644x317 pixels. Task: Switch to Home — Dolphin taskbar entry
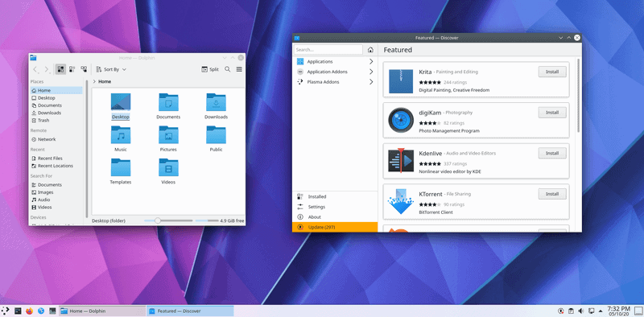point(102,311)
